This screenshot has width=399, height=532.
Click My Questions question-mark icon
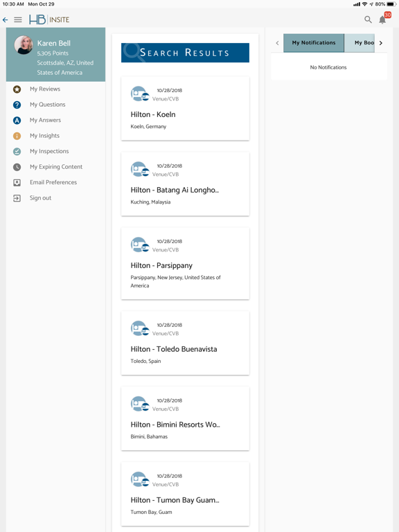click(17, 105)
